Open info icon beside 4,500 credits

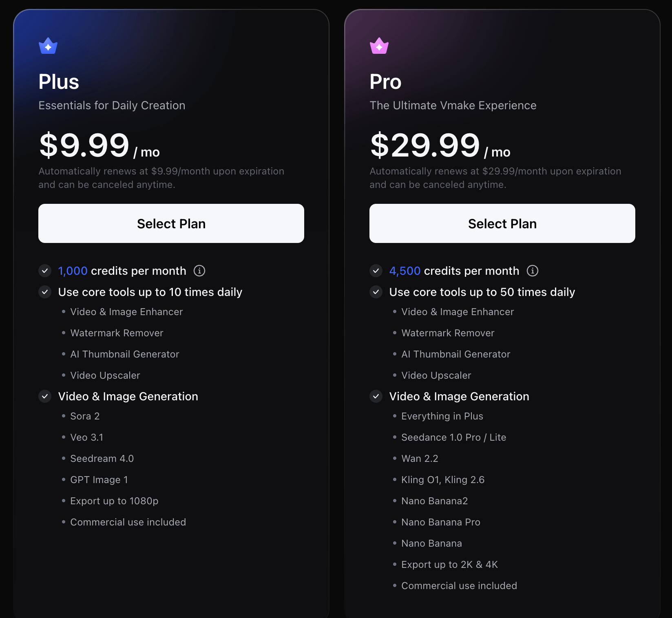pyautogui.click(x=533, y=271)
